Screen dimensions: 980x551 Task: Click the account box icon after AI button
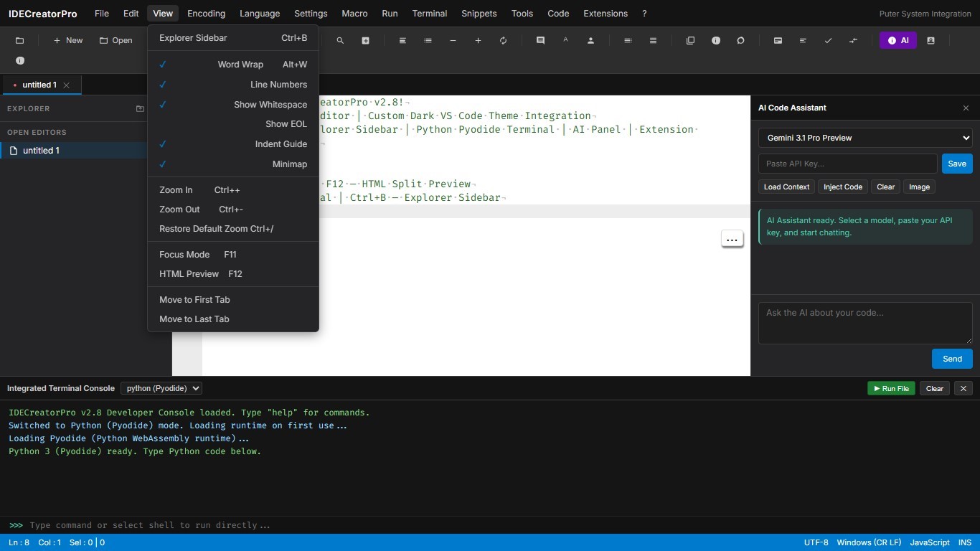click(x=930, y=40)
